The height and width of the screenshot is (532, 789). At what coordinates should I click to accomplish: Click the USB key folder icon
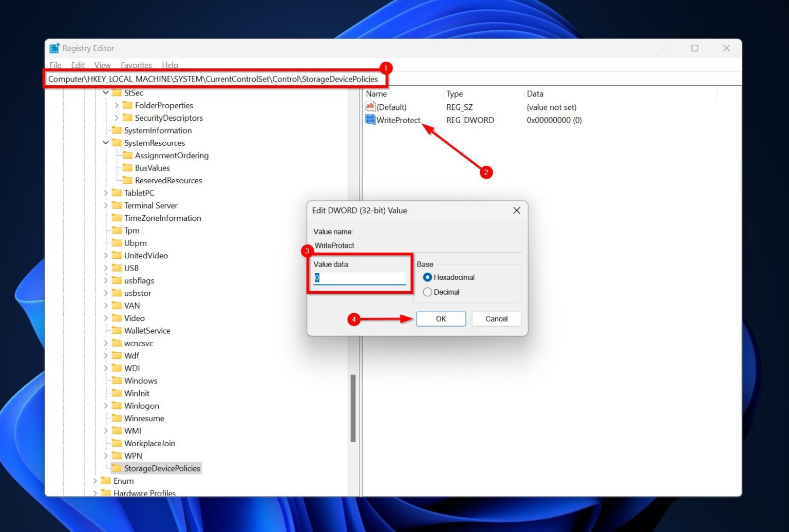(116, 268)
